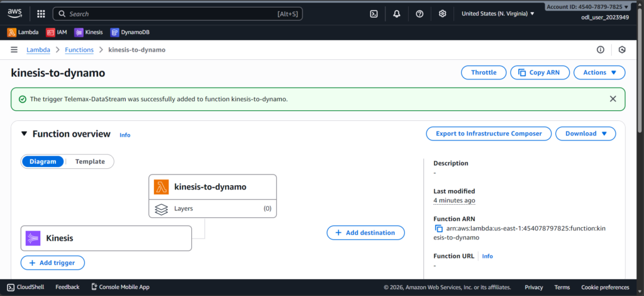Dismiss the green success notification
The image size is (644, 296).
point(613,99)
